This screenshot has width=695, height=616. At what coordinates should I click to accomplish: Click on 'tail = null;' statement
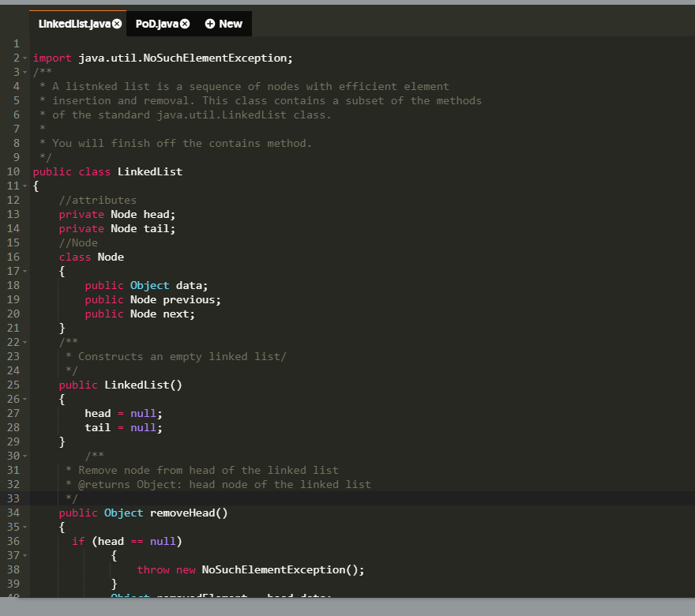[124, 428]
